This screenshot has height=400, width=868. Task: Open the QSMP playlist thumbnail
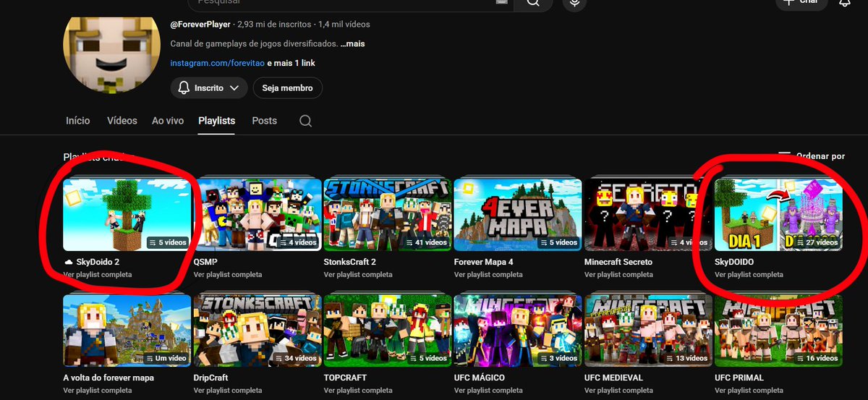[258, 215]
